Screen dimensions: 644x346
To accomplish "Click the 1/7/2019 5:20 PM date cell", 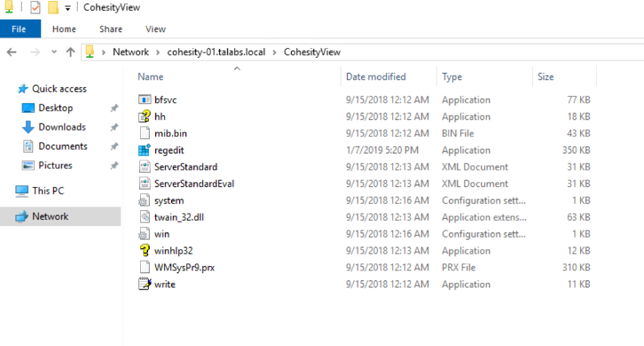I will pyautogui.click(x=382, y=151).
